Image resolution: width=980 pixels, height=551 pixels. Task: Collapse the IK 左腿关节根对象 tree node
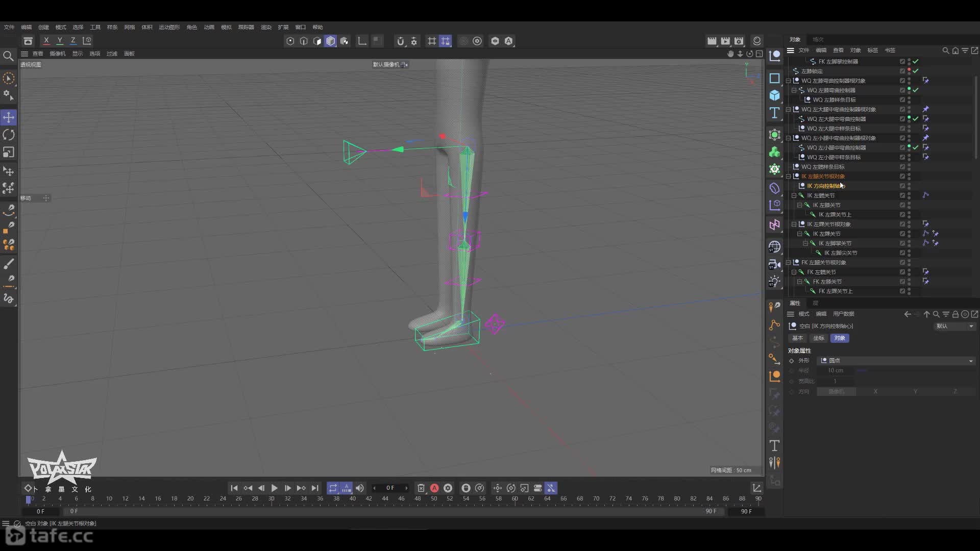point(789,177)
